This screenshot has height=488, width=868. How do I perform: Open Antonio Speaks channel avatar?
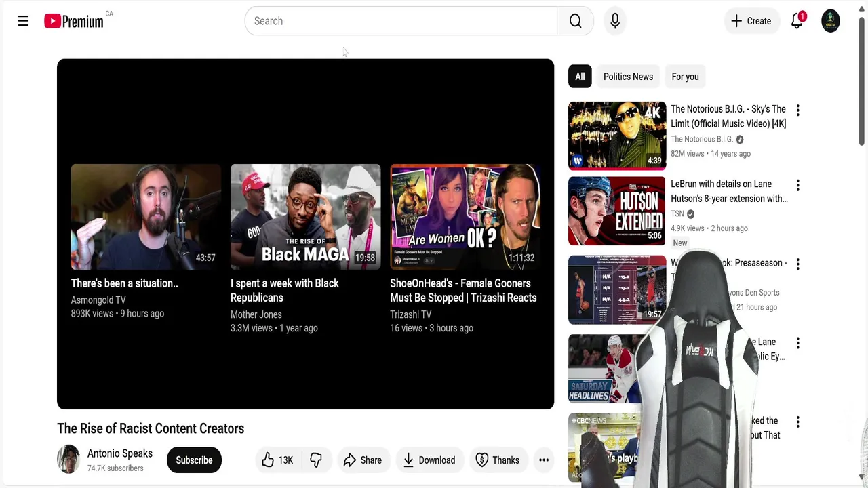[x=68, y=459]
